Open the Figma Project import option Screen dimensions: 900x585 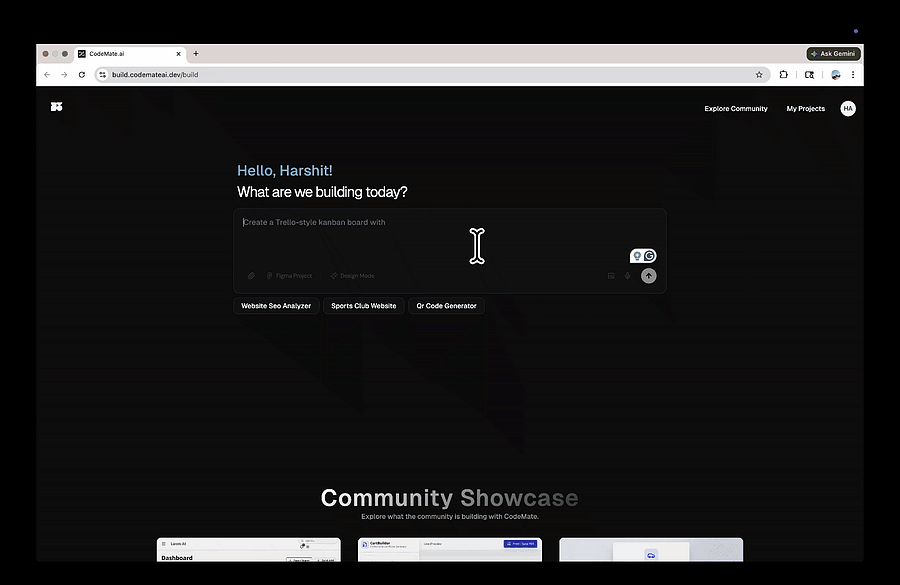289,276
